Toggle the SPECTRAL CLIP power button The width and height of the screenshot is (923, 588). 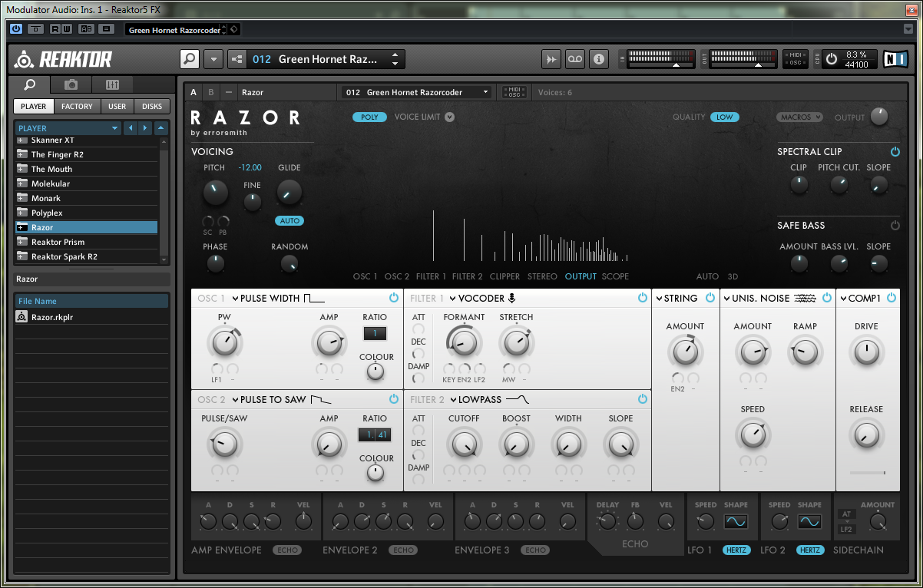coord(895,152)
